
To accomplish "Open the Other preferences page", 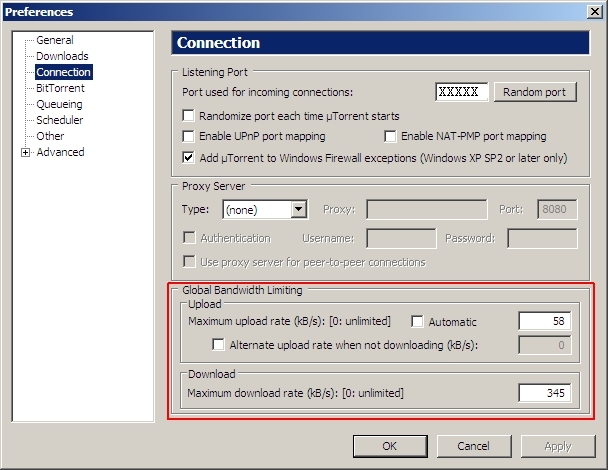I will pyautogui.click(x=50, y=136).
